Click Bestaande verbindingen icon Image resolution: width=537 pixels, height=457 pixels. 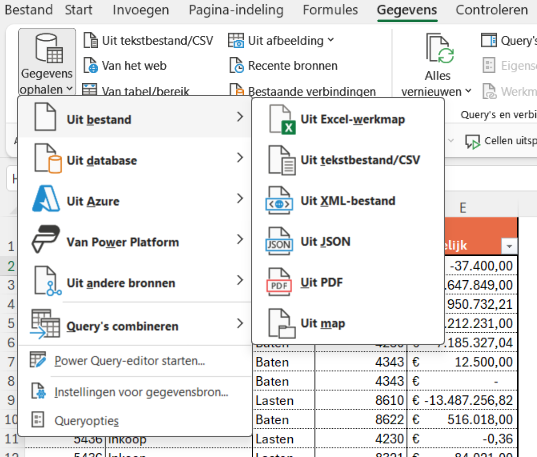[x=236, y=90]
